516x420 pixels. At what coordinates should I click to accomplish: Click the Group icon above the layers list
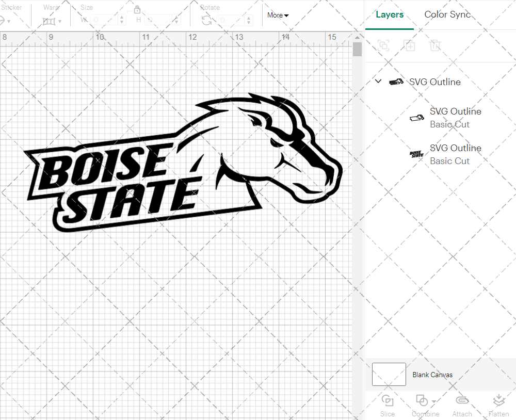click(x=383, y=45)
